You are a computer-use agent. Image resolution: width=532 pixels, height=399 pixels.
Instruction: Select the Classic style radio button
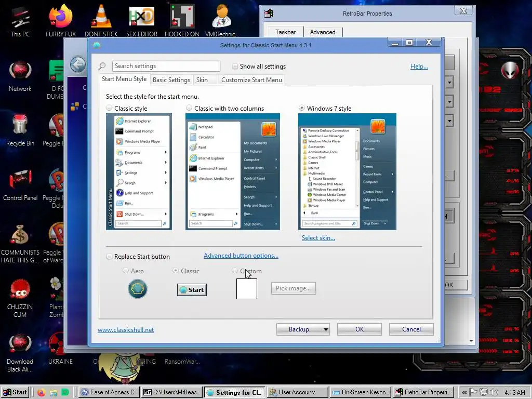(x=109, y=108)
